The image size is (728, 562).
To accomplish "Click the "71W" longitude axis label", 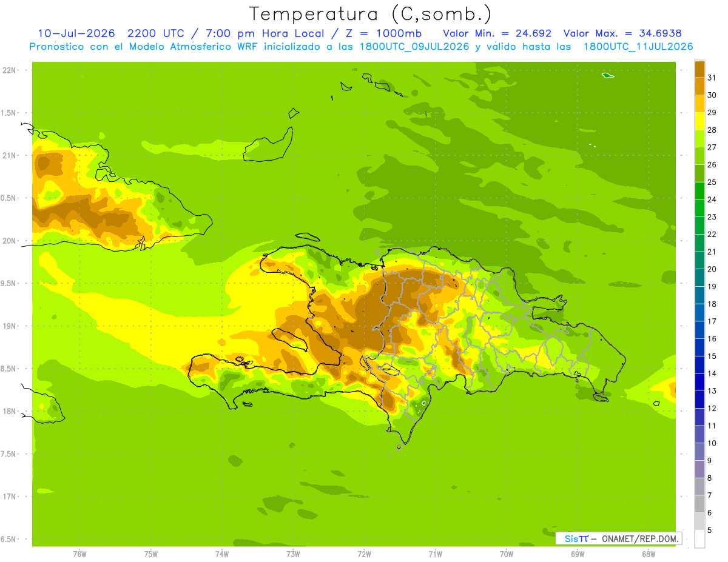I will click(x=435, y=554).
